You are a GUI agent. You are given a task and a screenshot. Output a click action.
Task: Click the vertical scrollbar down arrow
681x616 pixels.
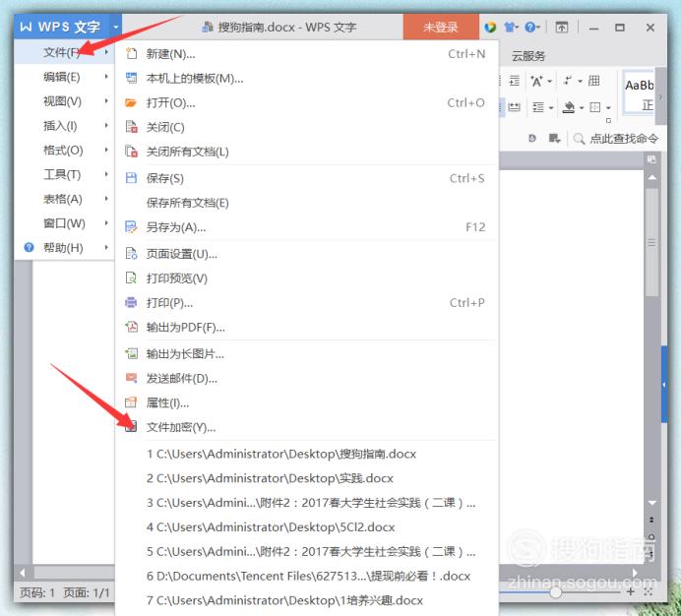651,503
